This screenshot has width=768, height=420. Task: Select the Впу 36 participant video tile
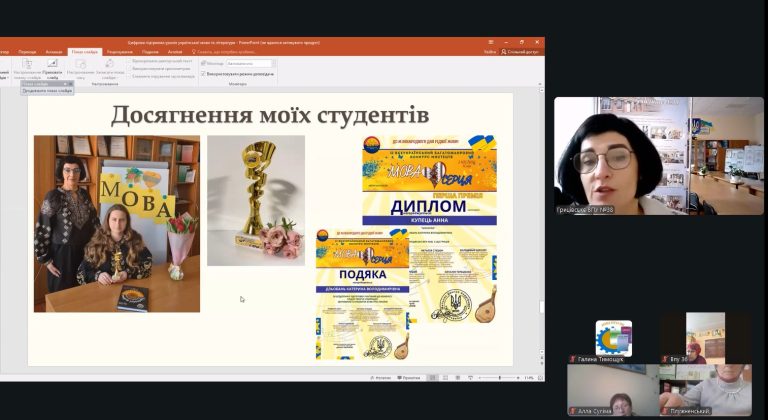pyautogui.click(x=705, y=338)
